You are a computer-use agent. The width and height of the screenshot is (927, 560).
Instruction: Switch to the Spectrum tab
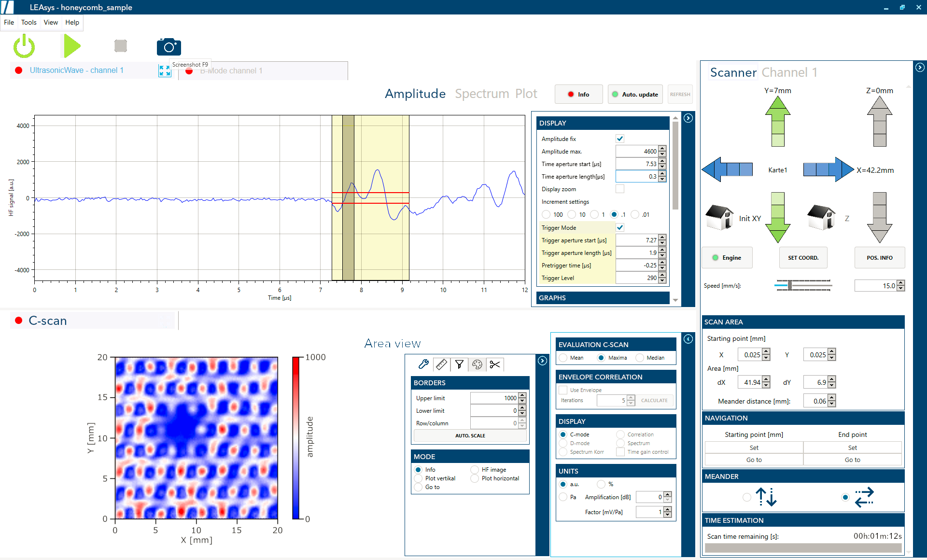(482, 94)
